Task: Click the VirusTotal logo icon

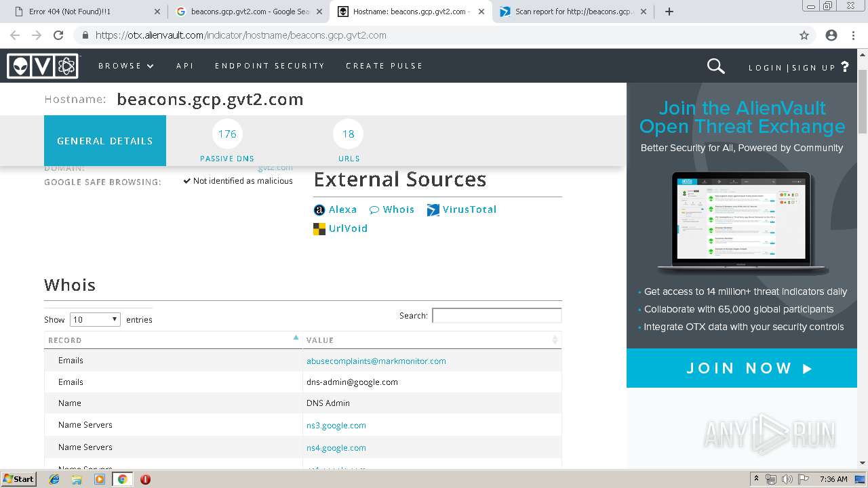Action: coord(433,210)
